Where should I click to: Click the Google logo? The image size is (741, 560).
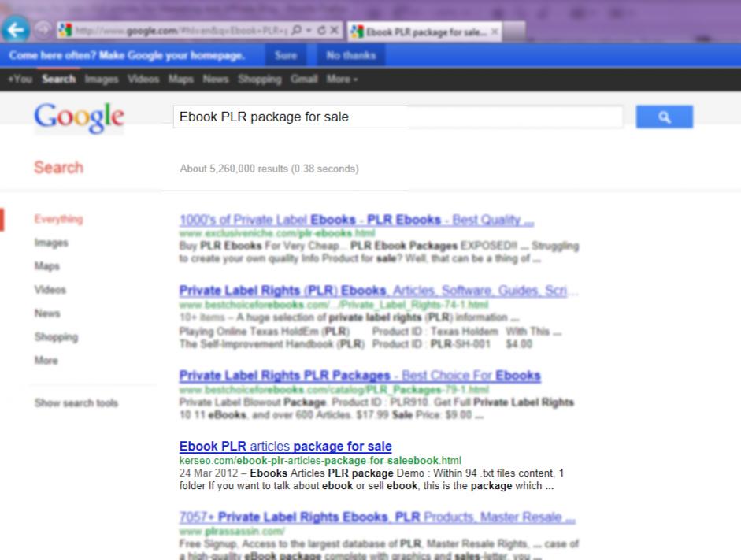[x=79, y=117]
